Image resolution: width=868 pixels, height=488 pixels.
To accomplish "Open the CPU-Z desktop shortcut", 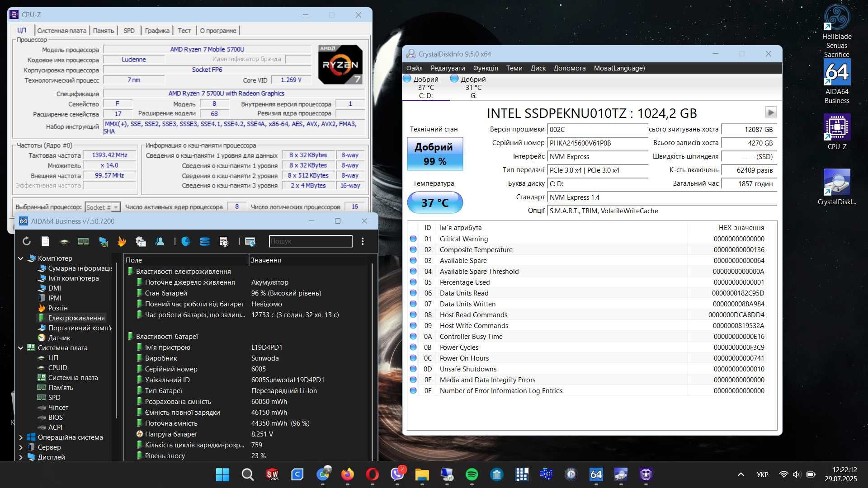I will pos(837,132).
